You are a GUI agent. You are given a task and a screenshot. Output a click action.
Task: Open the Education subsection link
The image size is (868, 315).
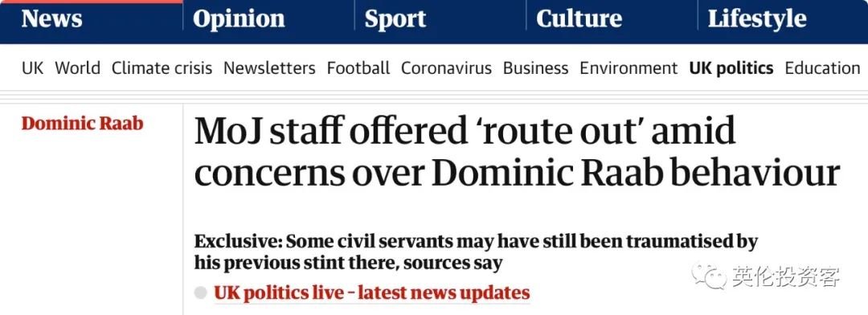[823, 68]
